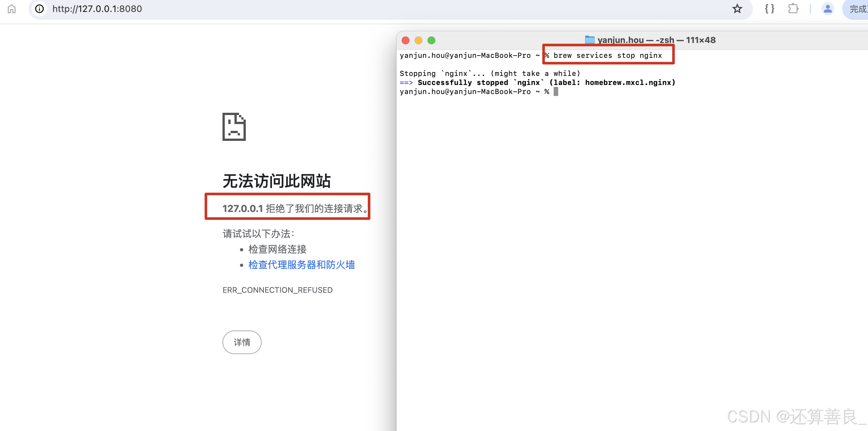Click the sad page error icon
This screenshot has width=868, height=431.
pos(234,127)
